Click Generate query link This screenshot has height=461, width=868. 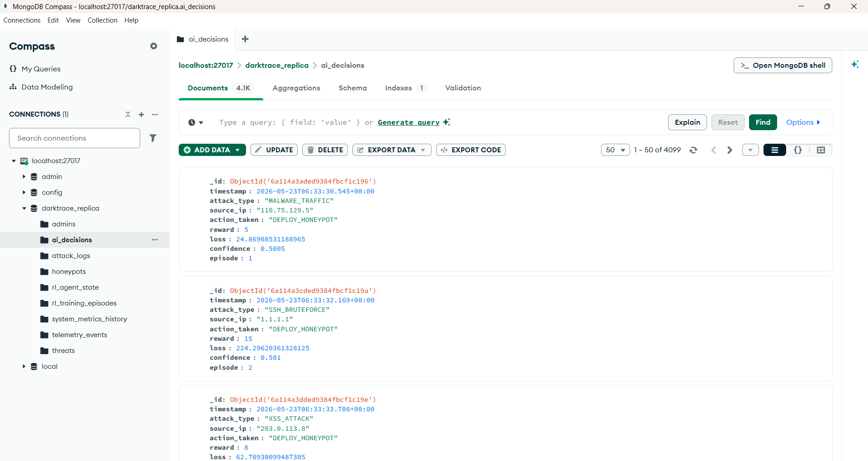point(408,122)
